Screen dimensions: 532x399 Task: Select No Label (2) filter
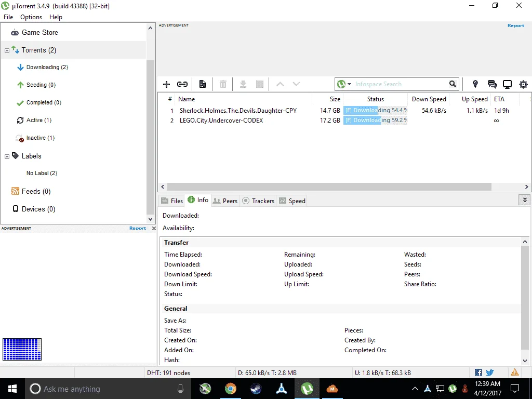pos(42,173)
